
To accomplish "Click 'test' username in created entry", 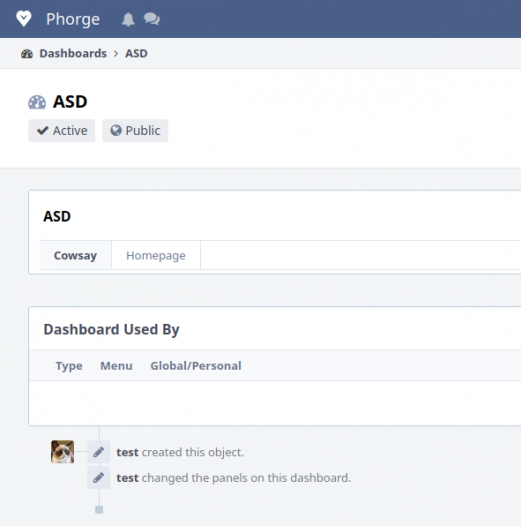I will click(127, 452).
